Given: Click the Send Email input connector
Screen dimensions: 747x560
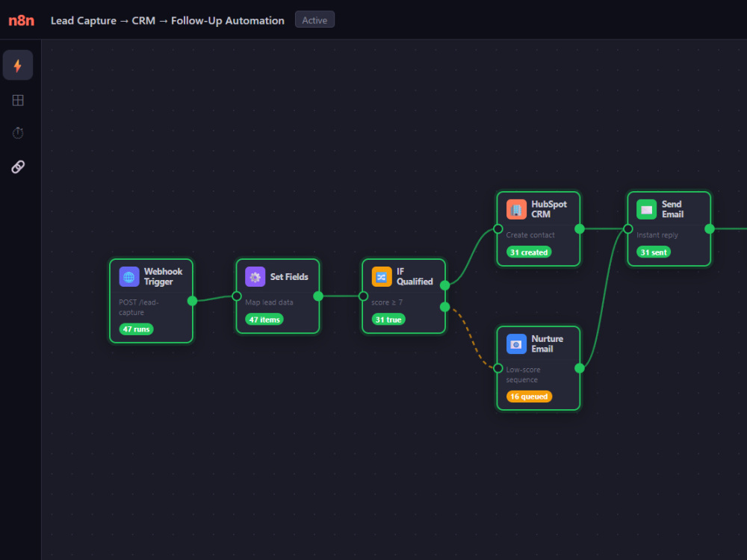Looking at the screenshot, I should pos(628,229).
